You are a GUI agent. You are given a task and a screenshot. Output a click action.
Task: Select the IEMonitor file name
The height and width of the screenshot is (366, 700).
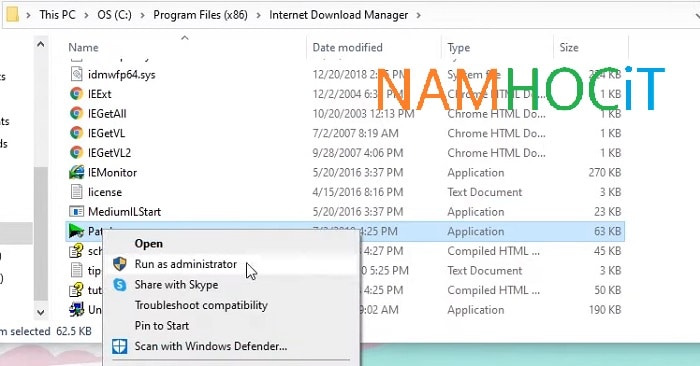(x=112, y=172)
